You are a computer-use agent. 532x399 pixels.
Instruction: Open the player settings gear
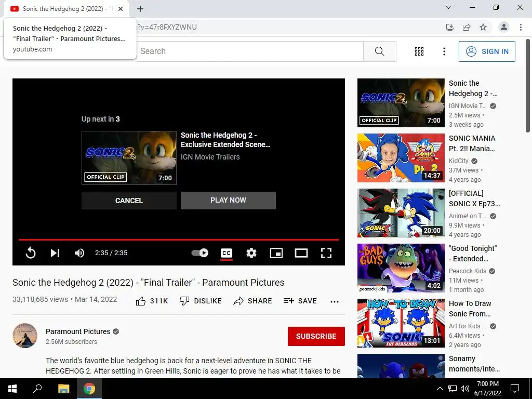pyautogui.click(x=251, y=253)
